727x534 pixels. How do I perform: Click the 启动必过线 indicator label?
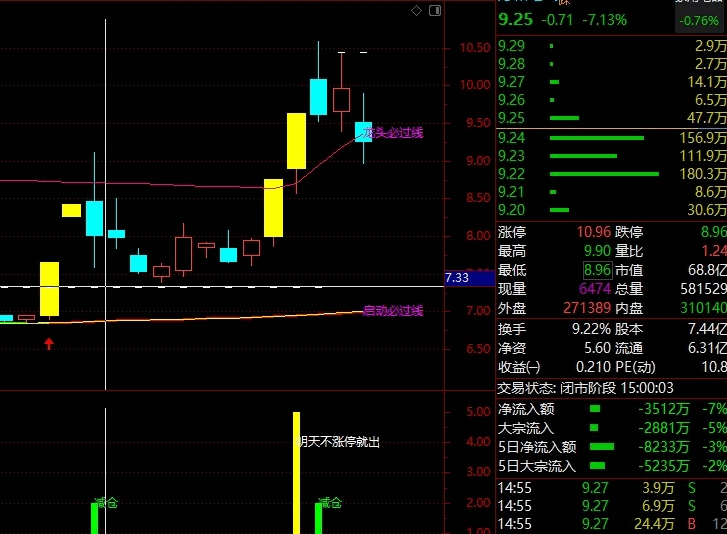click(393, 311)
